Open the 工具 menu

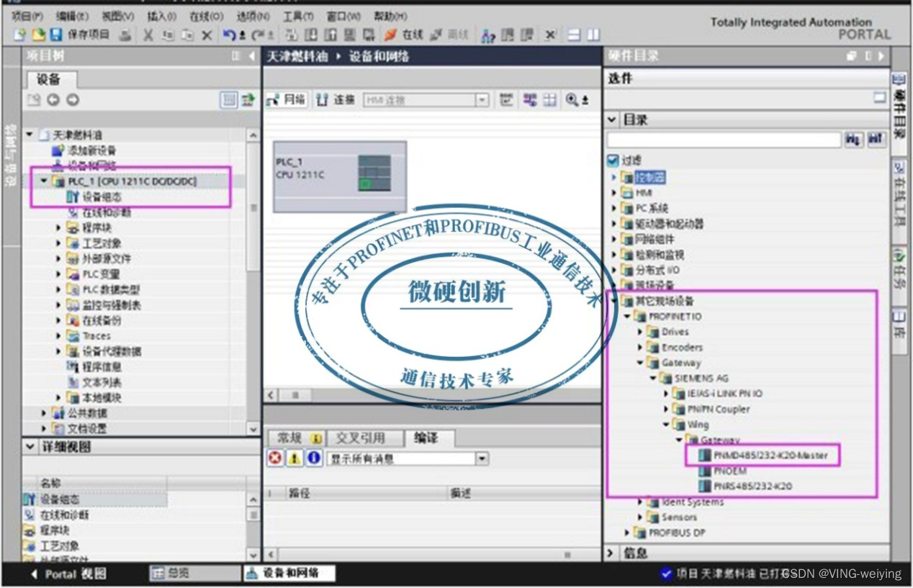tap(298, 15)
